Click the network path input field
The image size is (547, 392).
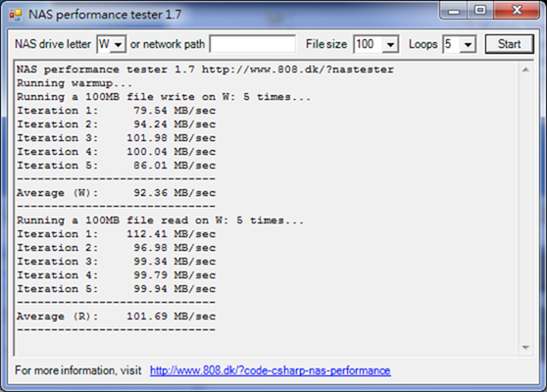click(253, 44)
